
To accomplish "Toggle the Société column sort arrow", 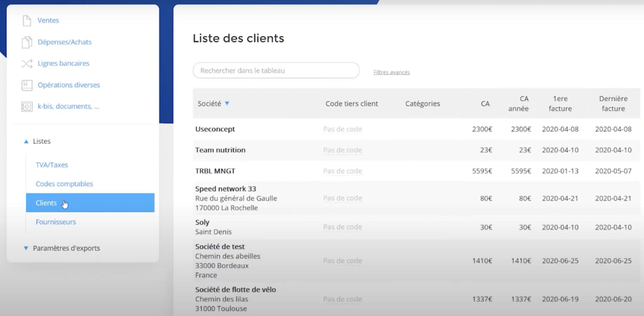I will (227, 103).
